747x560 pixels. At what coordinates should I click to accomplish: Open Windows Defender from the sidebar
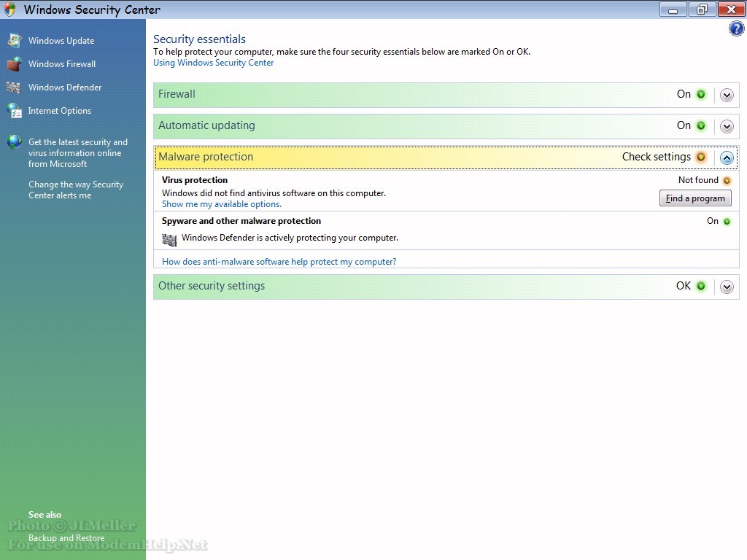[65, 87]
